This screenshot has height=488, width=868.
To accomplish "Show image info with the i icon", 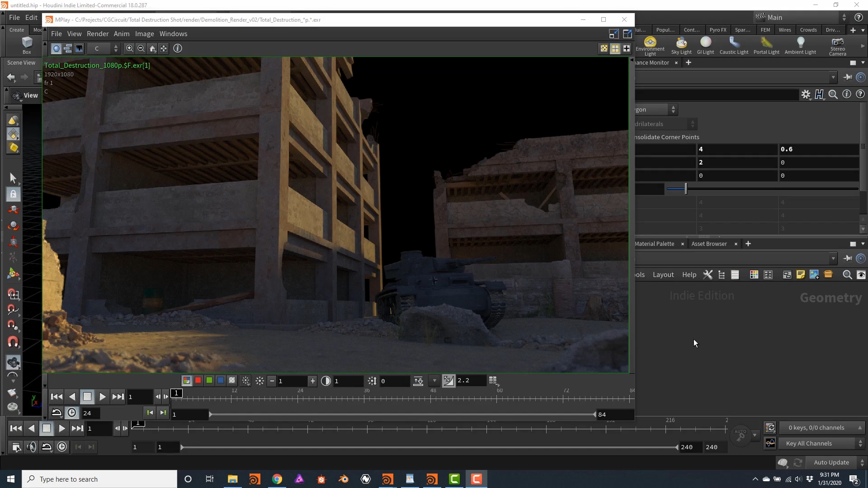I will [x=178, y=48].
